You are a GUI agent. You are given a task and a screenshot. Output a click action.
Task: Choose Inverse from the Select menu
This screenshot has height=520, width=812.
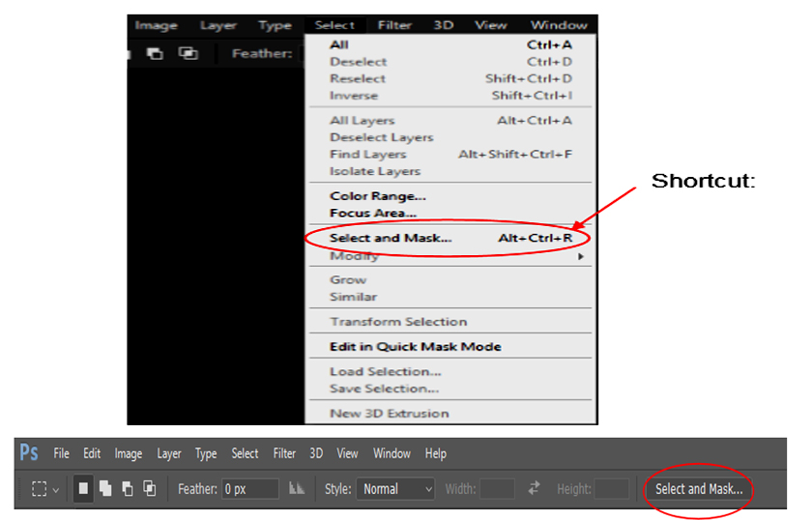[450, 96]
